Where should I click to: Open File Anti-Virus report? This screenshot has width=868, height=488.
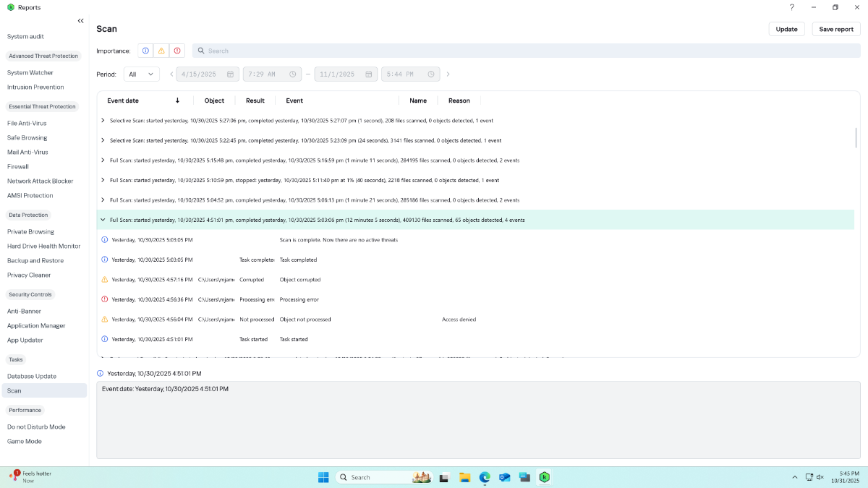[x=27, y=123]
